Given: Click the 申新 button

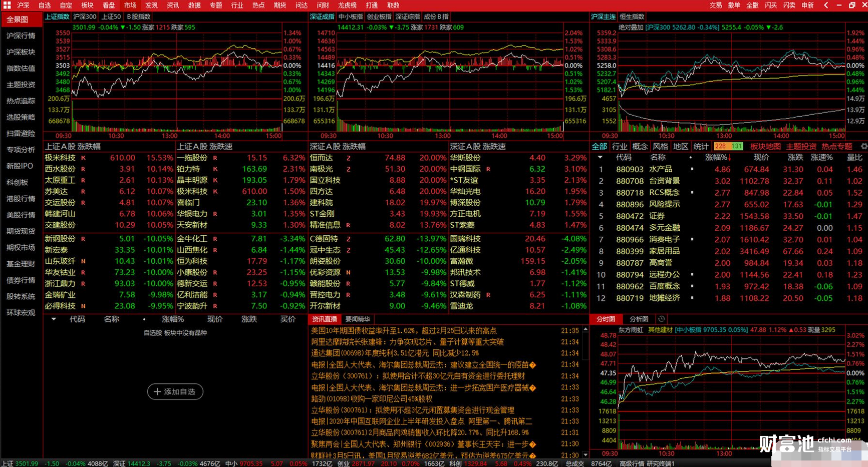Looking at the screenshot, I should point(807,5).
